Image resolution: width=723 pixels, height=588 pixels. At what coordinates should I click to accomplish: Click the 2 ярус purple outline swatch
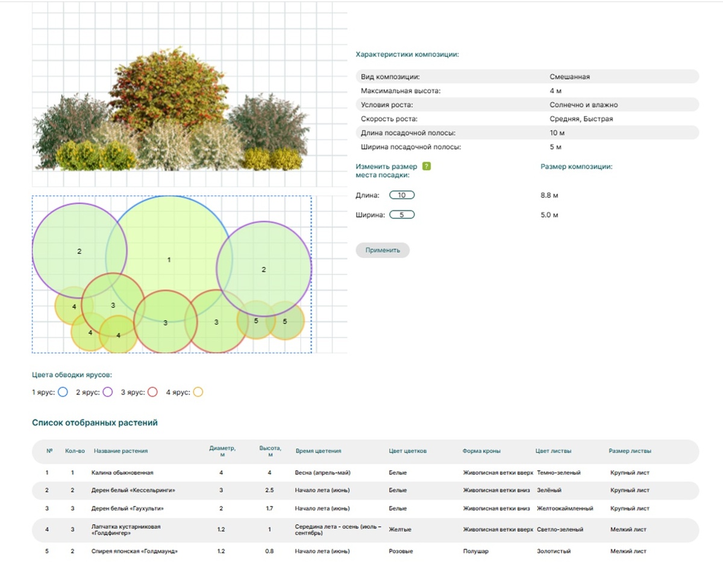click(x=108, y=392)
